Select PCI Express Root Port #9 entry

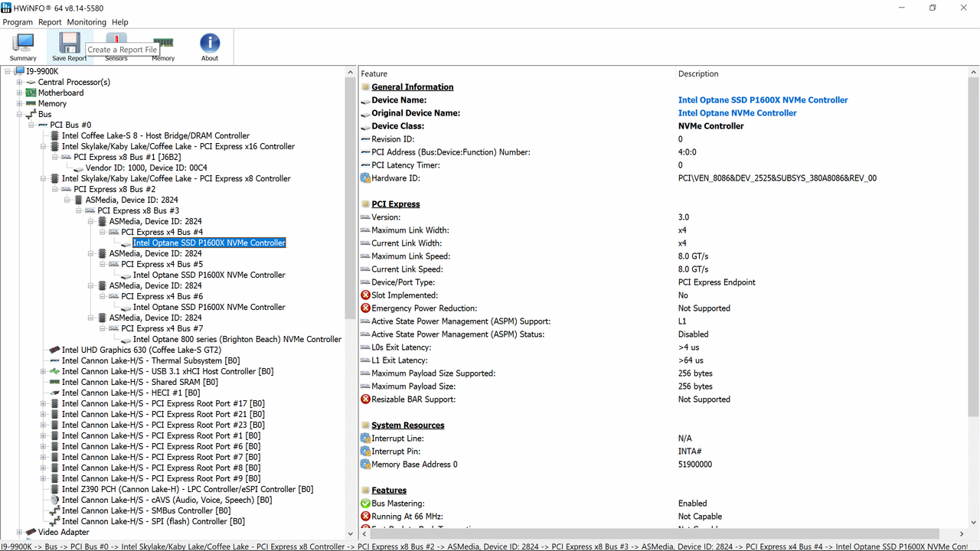[161, 478]
